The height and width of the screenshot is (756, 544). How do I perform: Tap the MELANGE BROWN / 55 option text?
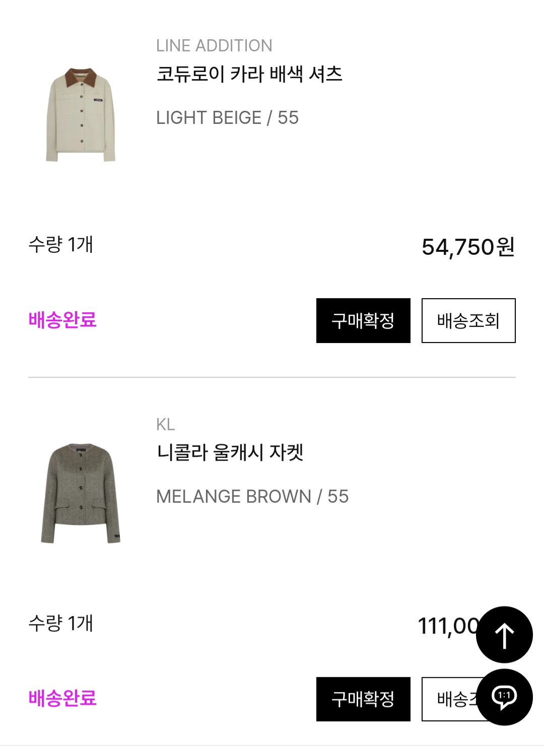click(252, 497)
